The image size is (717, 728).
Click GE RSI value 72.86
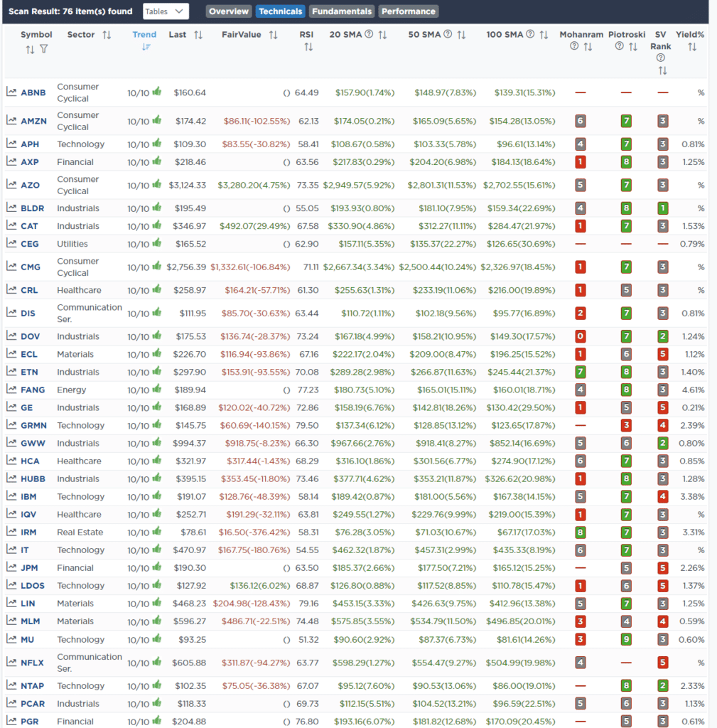(308, 407)
